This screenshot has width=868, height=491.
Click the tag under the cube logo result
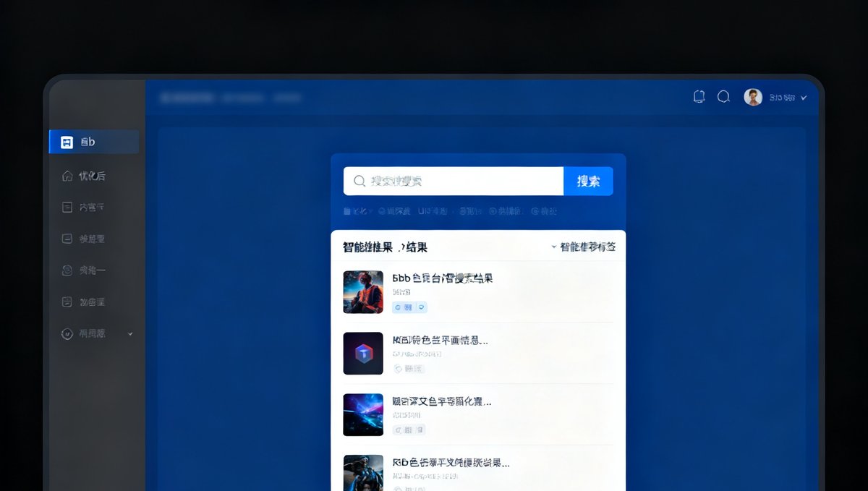pos(409,369)
